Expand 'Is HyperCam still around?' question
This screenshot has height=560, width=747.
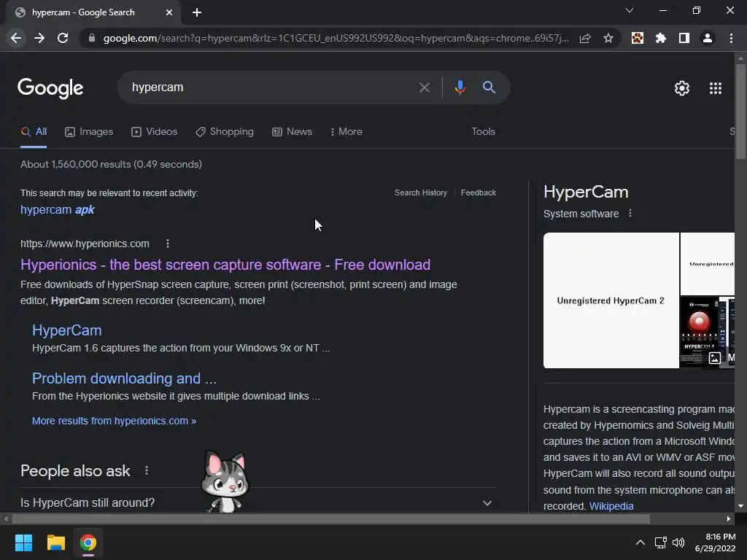point(258,502)
